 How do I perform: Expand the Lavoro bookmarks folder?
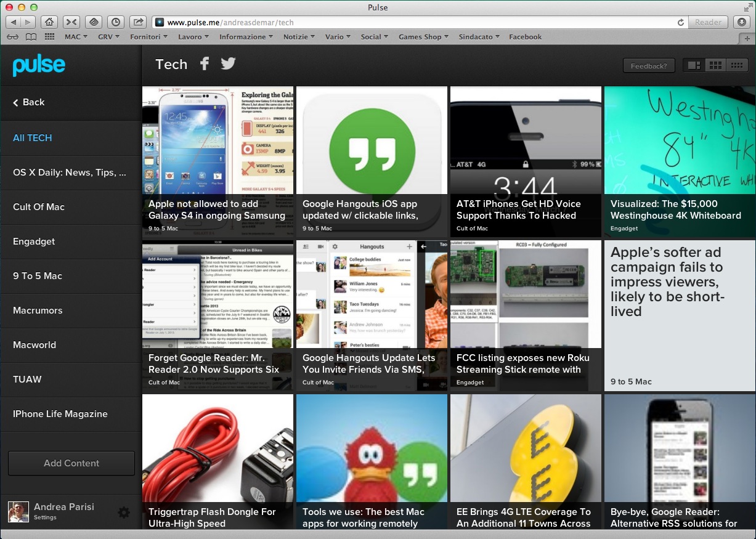(193, 37)
